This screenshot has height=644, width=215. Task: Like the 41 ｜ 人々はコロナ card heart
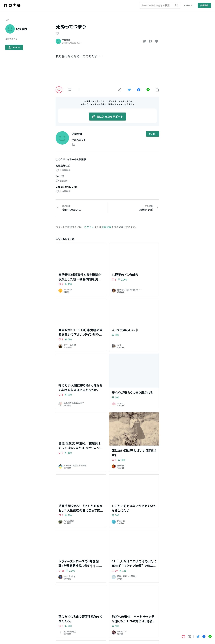tap(113, 570)
